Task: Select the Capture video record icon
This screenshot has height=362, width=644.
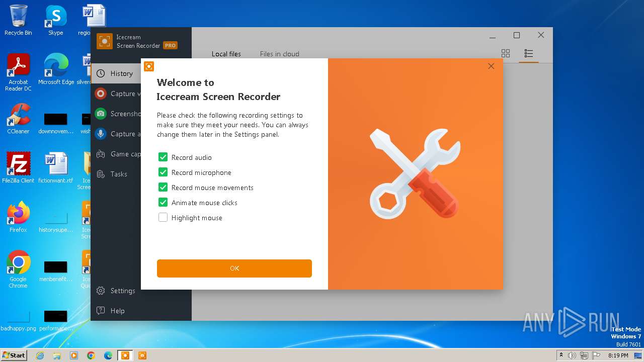Action: [101, 94]
